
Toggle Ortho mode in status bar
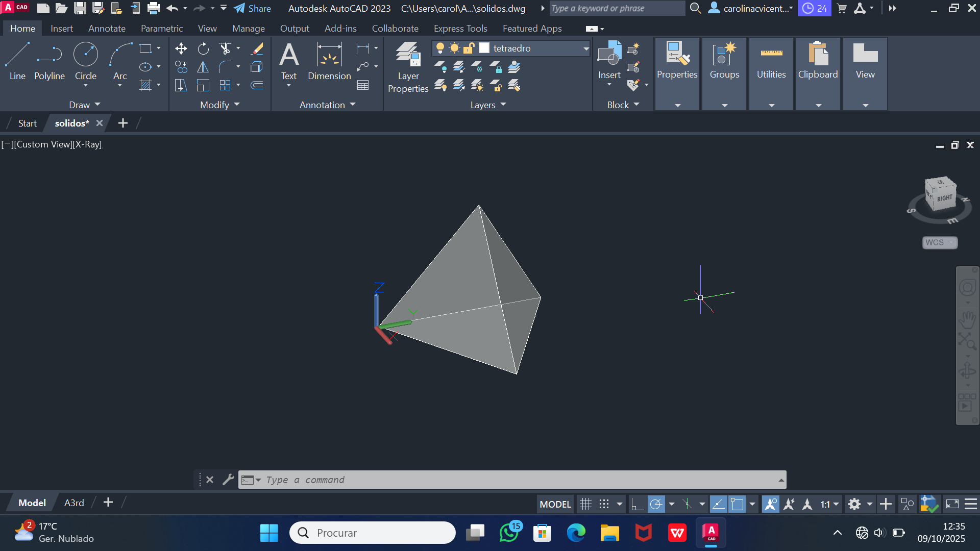(636, 504)
